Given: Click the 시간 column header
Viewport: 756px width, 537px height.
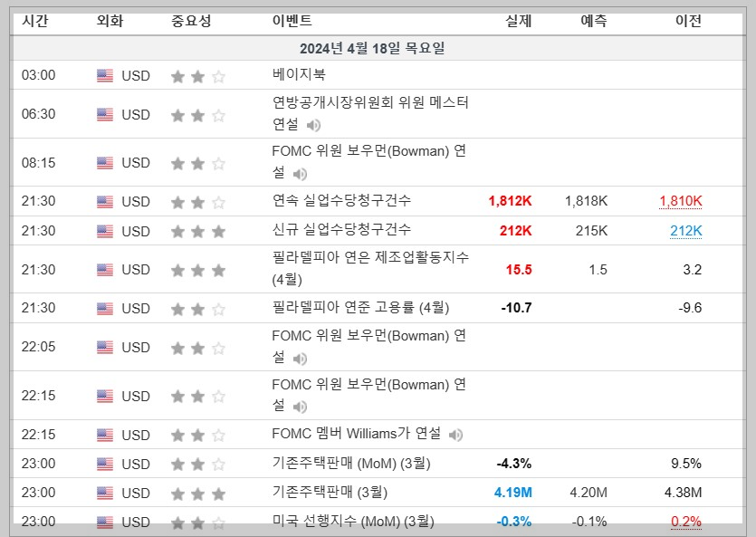Looking at the screenshot, I should 35,21.
